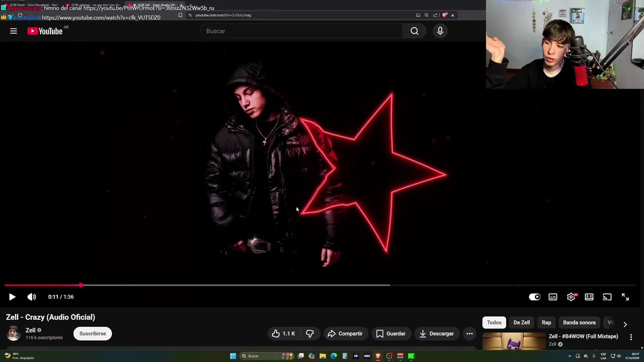Open the more actions three-dot menu
Screen dimensions: 644x362
469,333
